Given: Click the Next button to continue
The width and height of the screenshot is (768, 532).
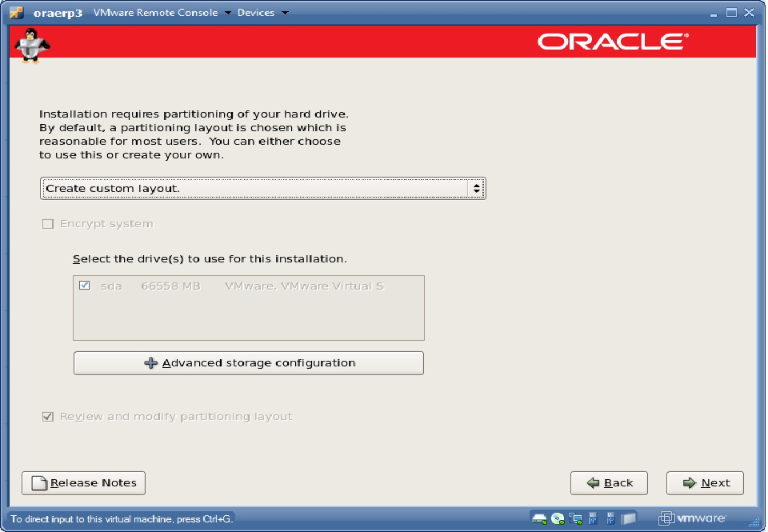Looking at the screenshot, I should click(705, 482).
